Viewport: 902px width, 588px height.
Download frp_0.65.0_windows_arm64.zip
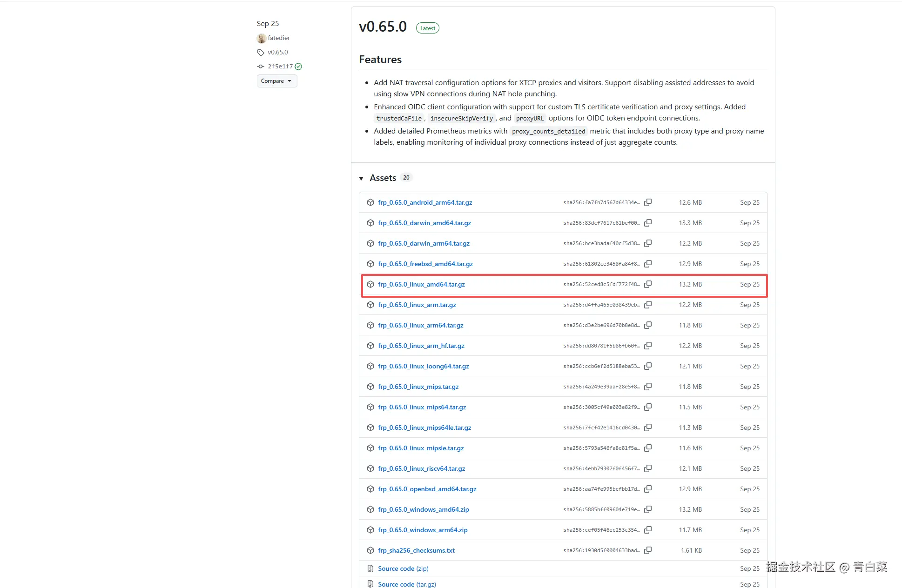[423, 530]
